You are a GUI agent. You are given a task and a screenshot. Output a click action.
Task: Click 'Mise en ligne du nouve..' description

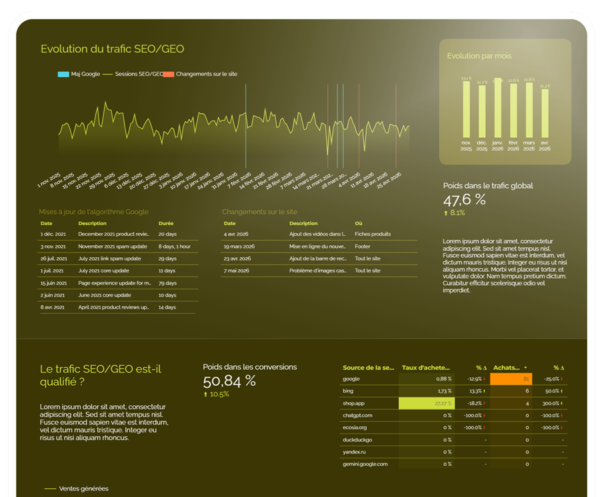pos(317,246)
